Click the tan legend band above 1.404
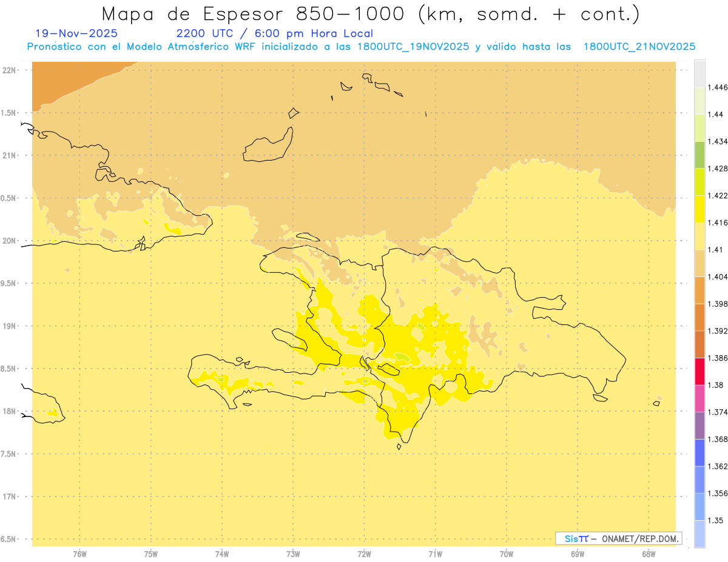This screenshot has width=728, height=562. (x=699, y=263)
